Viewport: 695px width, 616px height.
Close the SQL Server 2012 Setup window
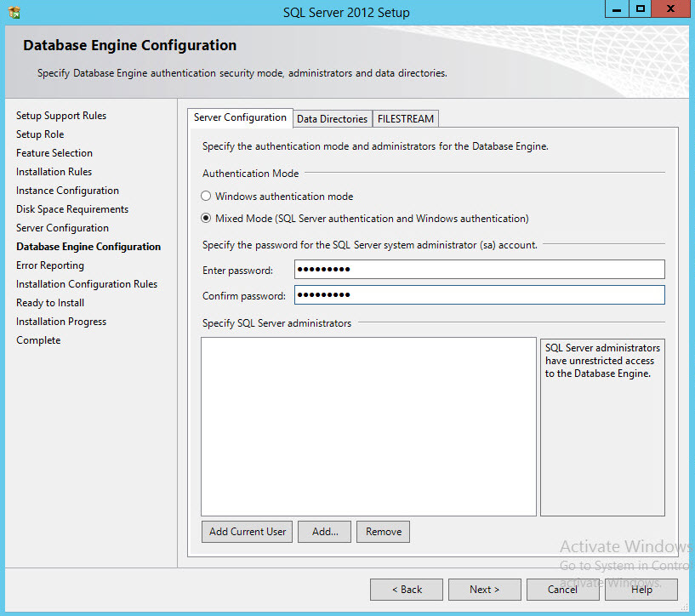672,9
